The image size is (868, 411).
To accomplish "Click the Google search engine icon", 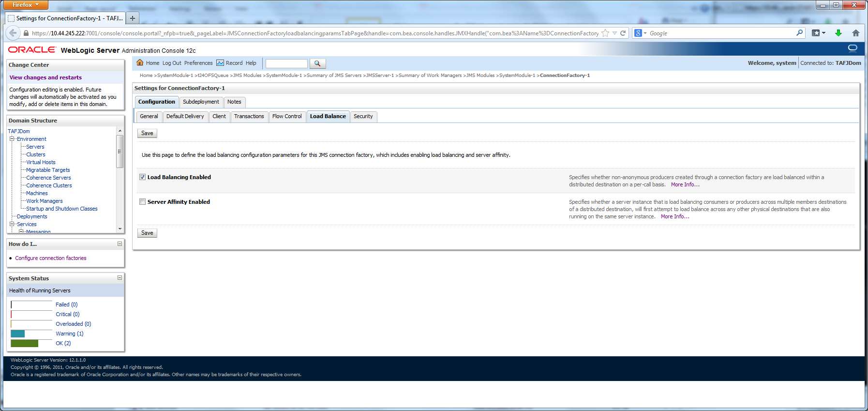I will tap(638, 33).
